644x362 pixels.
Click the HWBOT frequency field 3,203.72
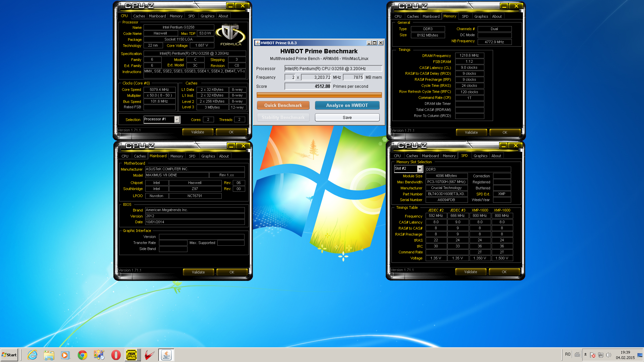click(316, 77)
